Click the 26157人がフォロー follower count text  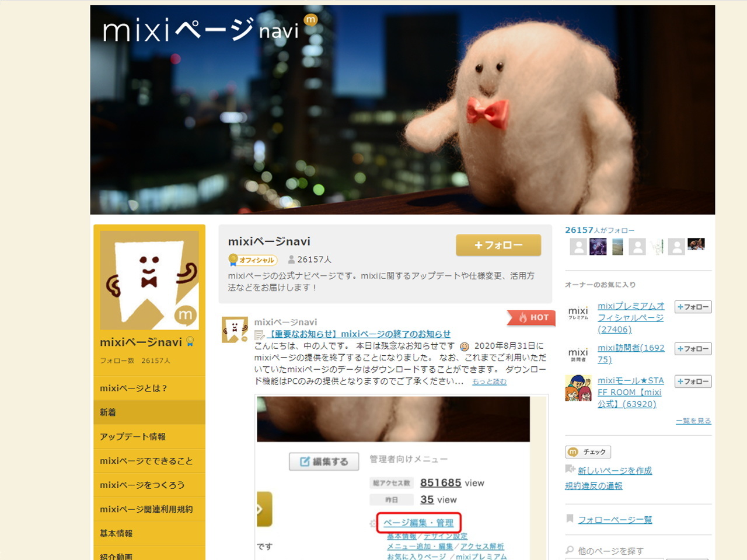point(599,230)
